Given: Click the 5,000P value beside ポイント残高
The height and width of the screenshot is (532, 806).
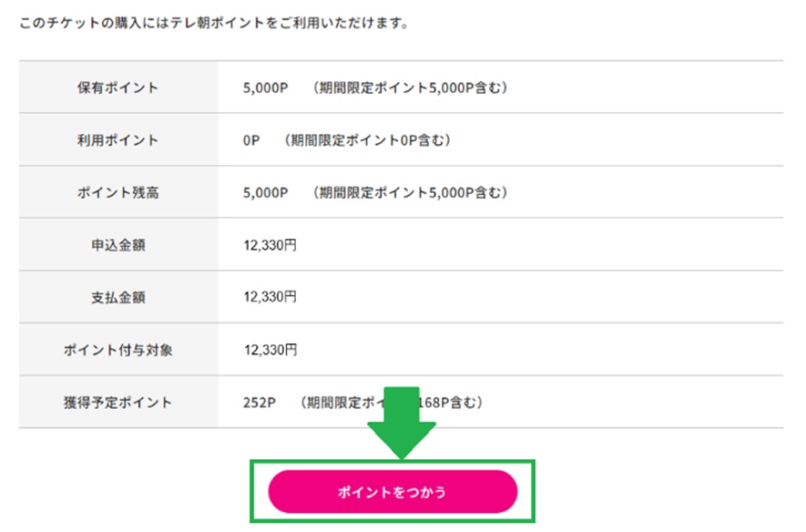Looking at the screenshot, I should click(x=265, y=193).
